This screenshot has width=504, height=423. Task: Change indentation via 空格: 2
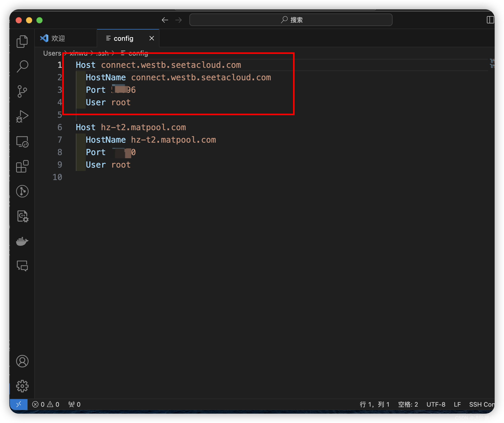point(408,404)
